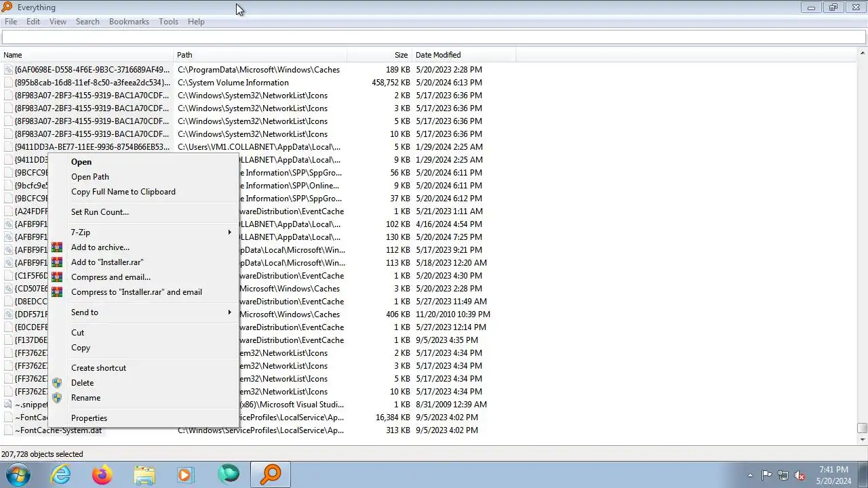Show hidden tray icons arrow
Viewport: 868px width, 488px height.
(750, 475)
